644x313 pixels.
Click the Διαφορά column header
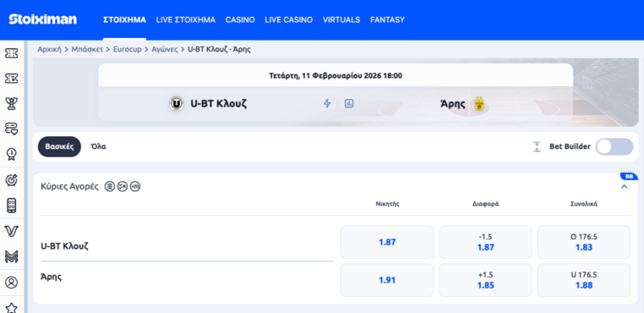[485, 204]
